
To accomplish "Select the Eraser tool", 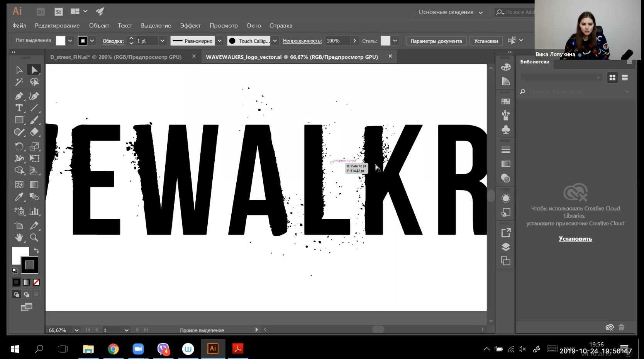I will pos(34,132).
